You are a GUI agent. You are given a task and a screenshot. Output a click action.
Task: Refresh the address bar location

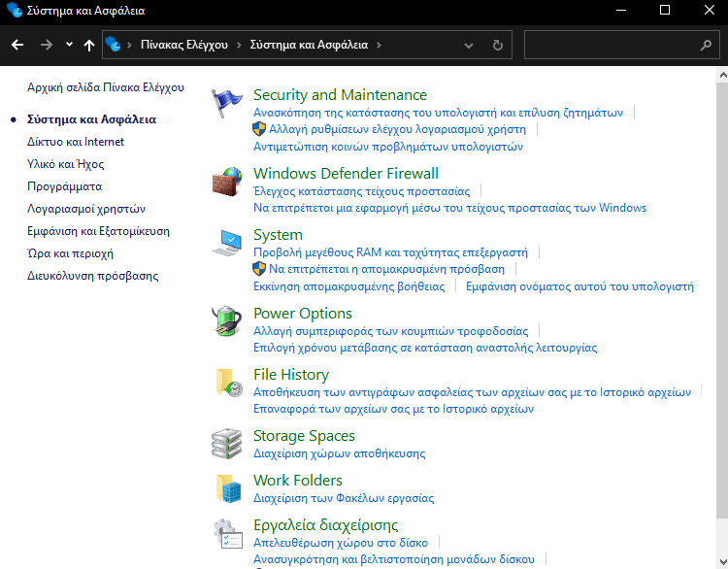pos(498,45)
